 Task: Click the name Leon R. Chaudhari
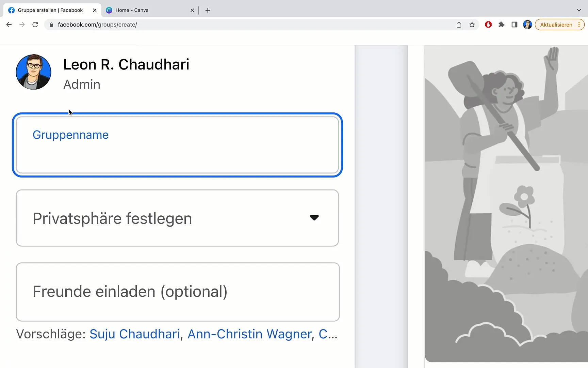point(126,64)
